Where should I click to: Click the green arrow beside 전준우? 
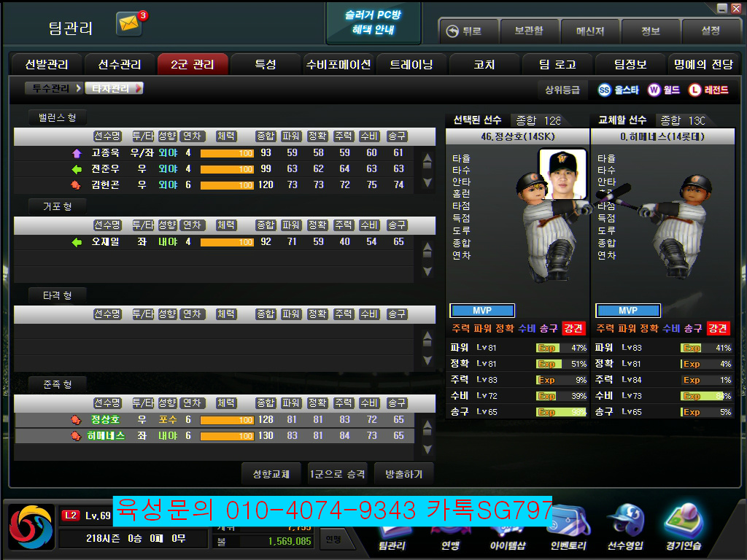[76, 169]
